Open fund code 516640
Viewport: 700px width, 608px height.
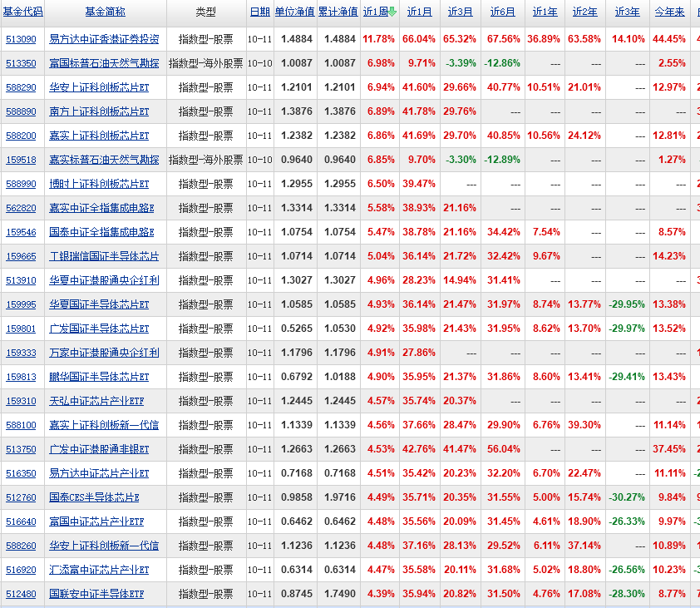coord(21,521)
